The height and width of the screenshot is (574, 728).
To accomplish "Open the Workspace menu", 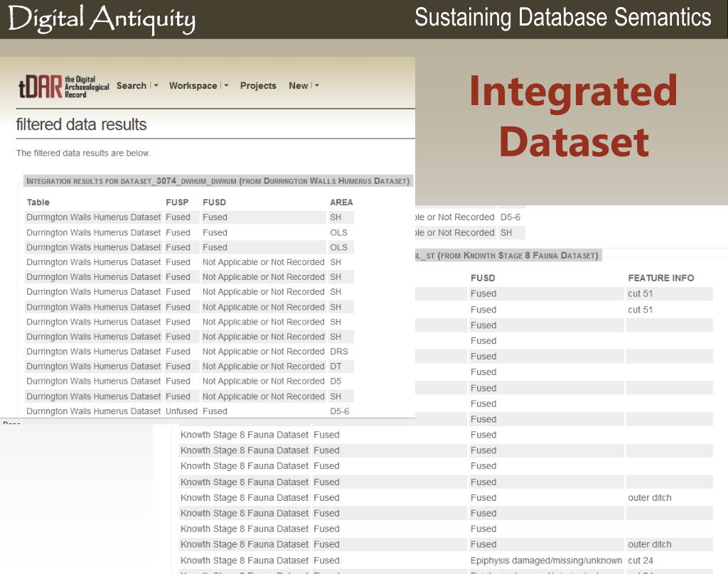I will click(193, 86).
